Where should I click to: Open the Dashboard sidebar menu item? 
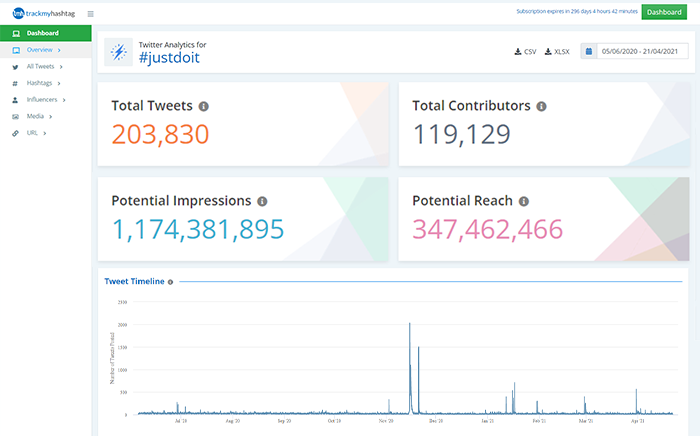[46, 33]
